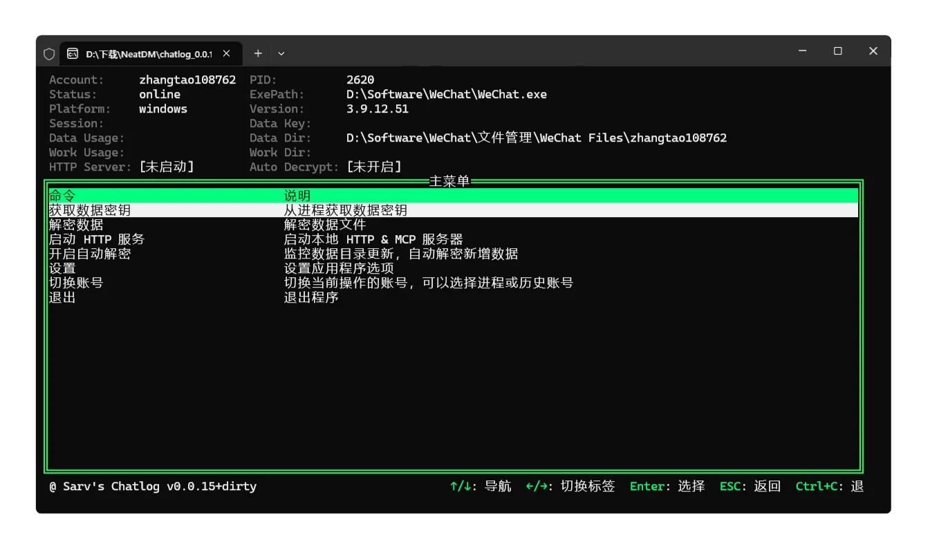
Task: Click the ↑/↓ 导航 hint
Action: (x=481, y=486)
